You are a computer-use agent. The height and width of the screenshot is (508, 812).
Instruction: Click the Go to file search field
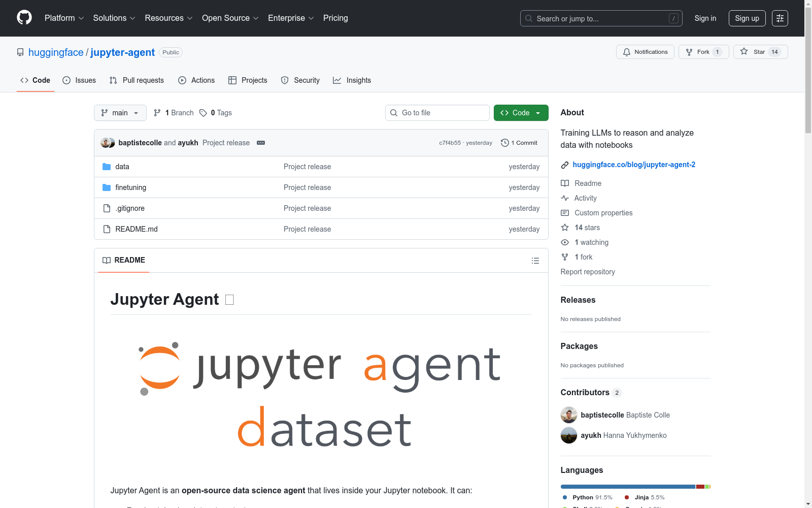click(437, 113)
